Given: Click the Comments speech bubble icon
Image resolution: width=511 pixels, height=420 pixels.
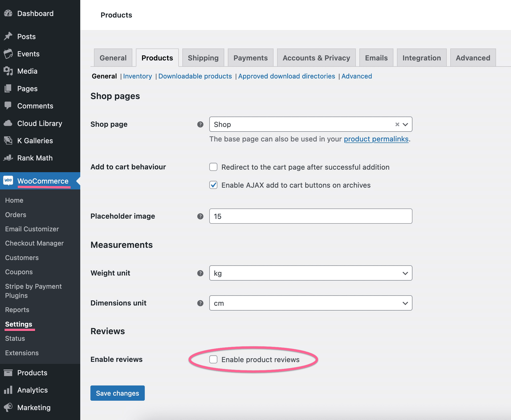Looking at the screenshot, I should tap(8, 106).
